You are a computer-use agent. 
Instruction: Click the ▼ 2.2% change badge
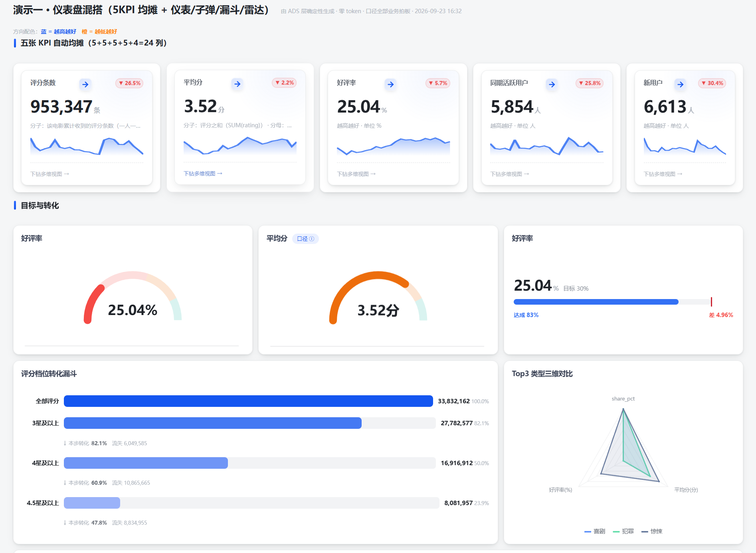tap(284, 83)
